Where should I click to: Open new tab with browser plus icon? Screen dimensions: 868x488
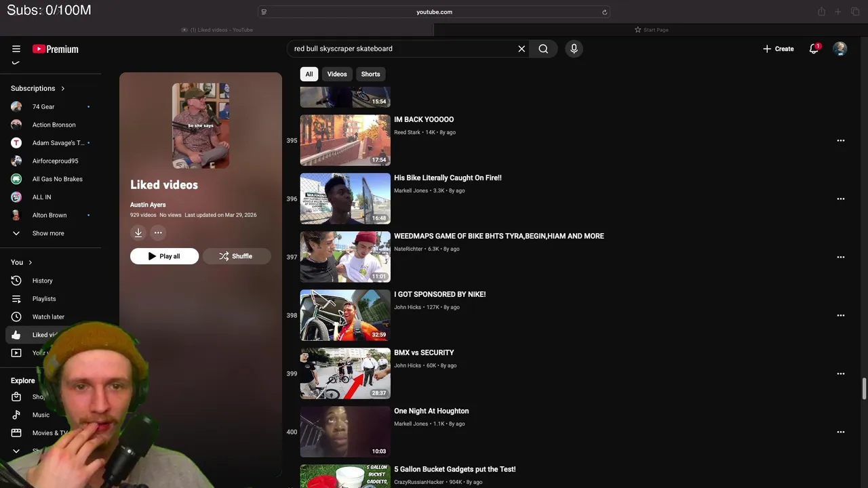(838, 12)
